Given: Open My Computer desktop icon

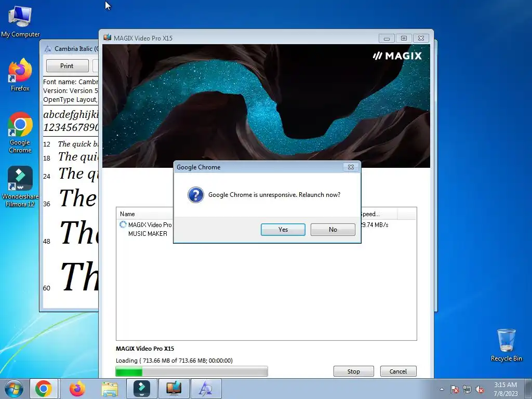Looking at the screenshot, I should pyautogui.click(x=20, y=22).
